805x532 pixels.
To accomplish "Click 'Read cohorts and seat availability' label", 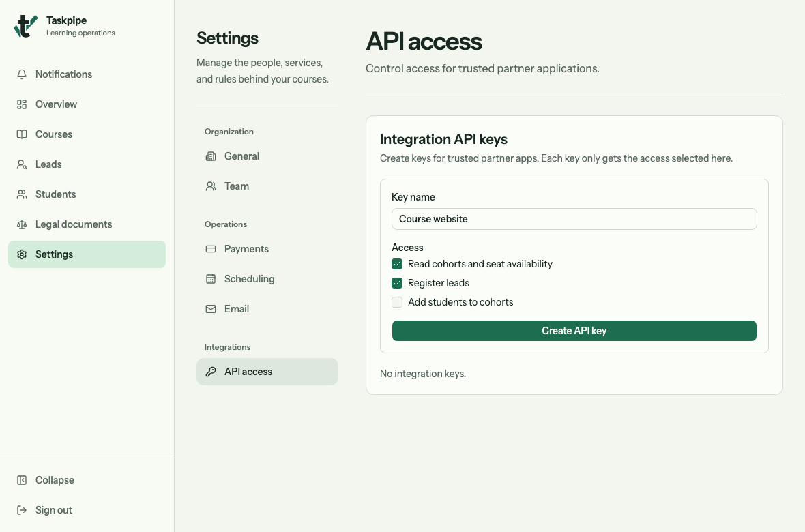I will pyautogui.click(x=480, y=264).
